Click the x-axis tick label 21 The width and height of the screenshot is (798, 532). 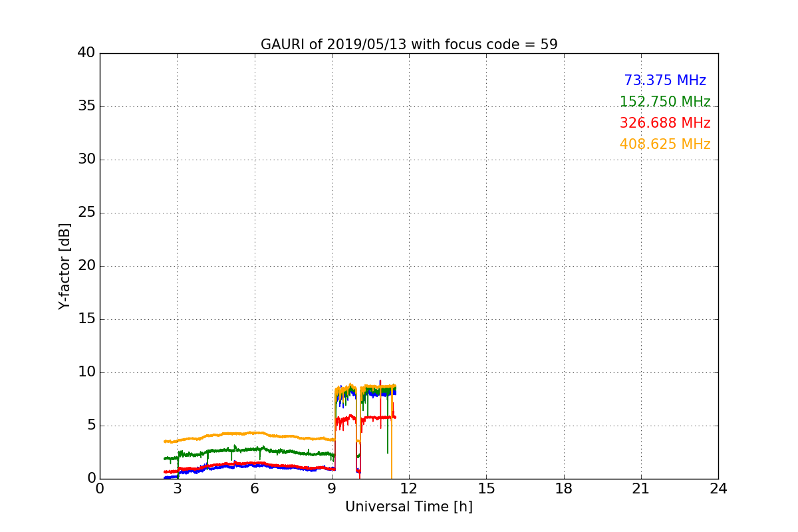click(641, 489)
